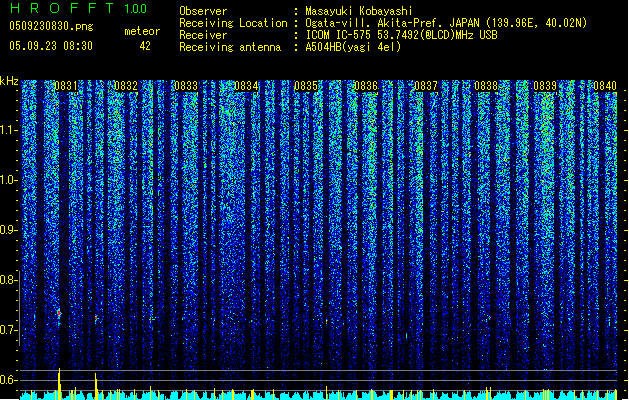Click the 0832 time marker
This screenshot has width=629, height=400.
pos(126,86)
